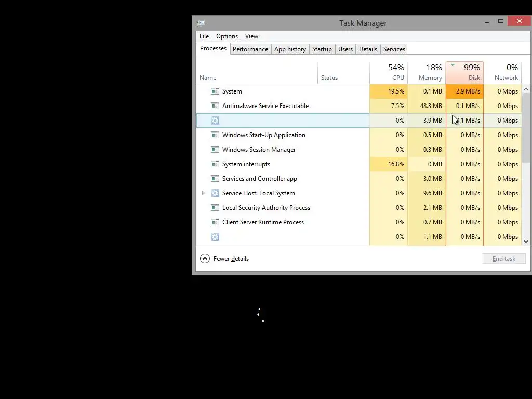Click the 0.7 MB memory value
532x399 pixels.
pyautogui.click(x=433, y=222)
